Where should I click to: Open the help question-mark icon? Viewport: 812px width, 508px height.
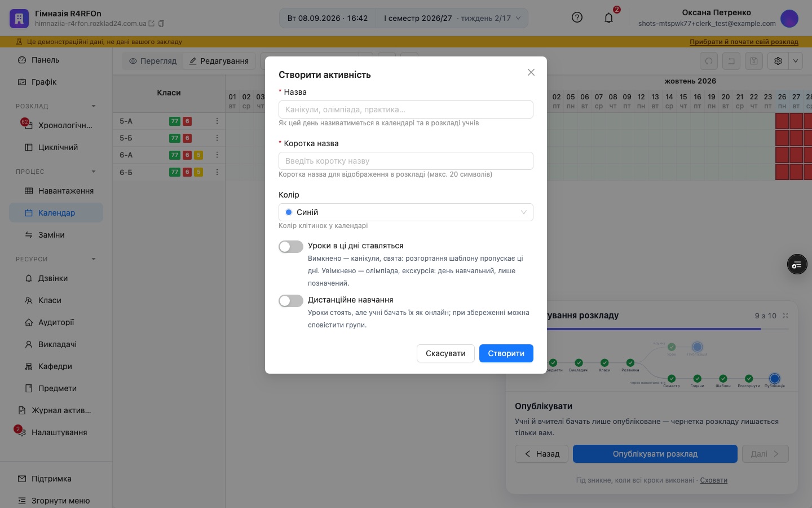(577, 17)
